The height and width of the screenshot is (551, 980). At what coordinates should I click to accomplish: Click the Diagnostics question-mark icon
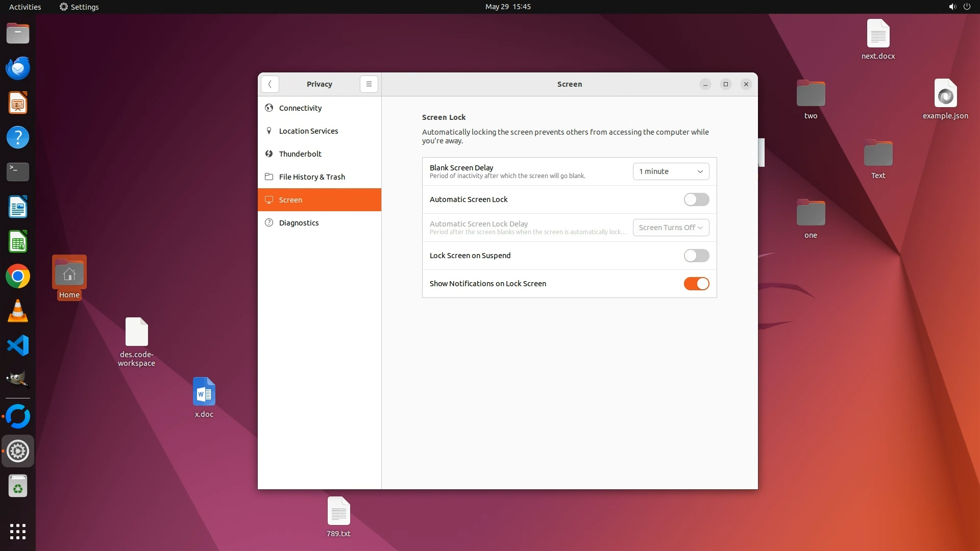(x=269, y=223)
